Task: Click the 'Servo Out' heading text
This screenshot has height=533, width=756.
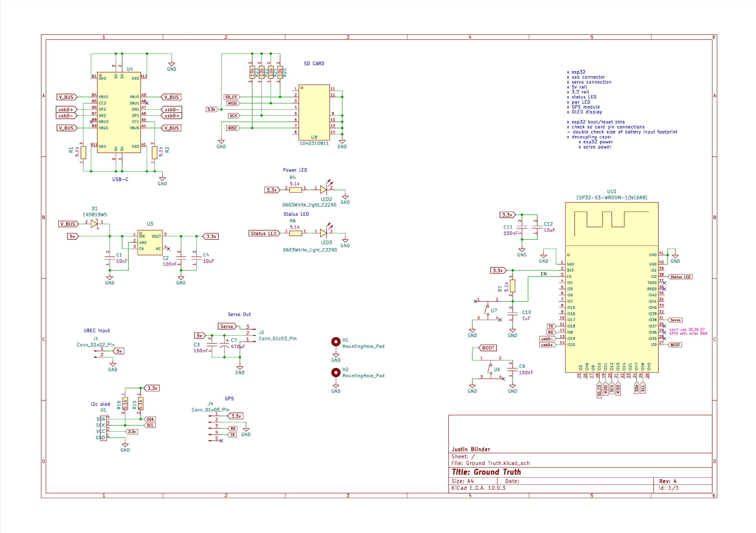Action: point(239,314)
